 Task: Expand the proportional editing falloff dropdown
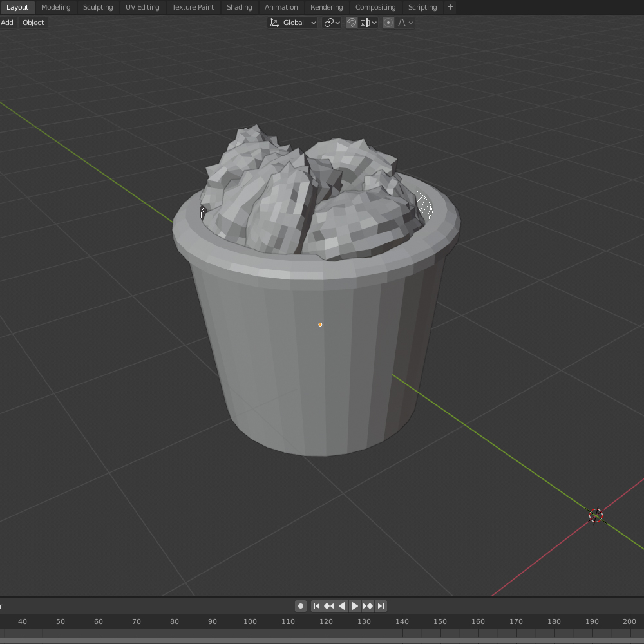(x=405, y=23)
